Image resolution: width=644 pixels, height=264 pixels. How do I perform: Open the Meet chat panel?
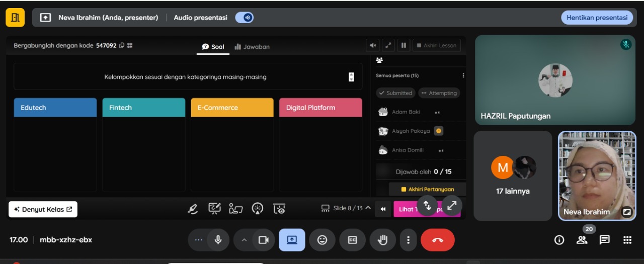tap(604, 240)
